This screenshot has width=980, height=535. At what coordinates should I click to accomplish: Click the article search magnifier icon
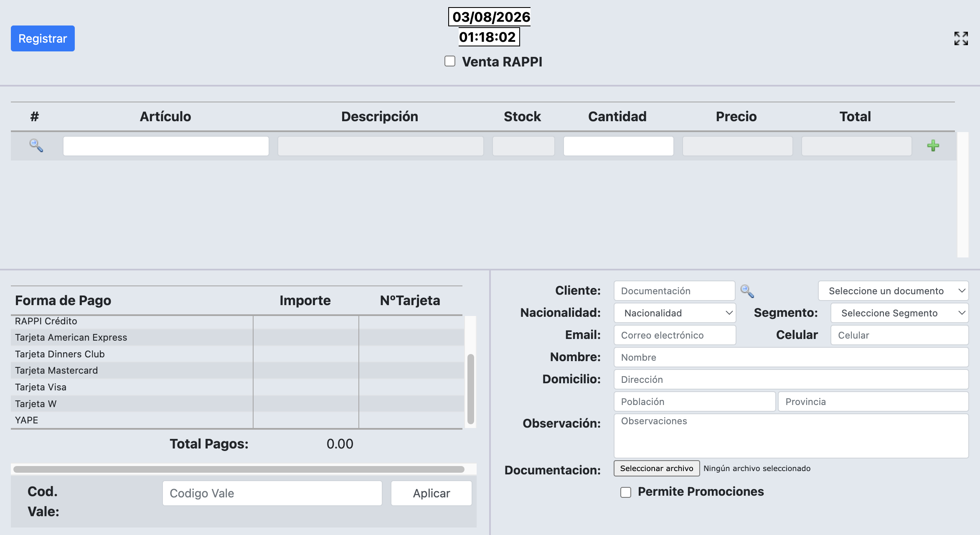[36, 145]
